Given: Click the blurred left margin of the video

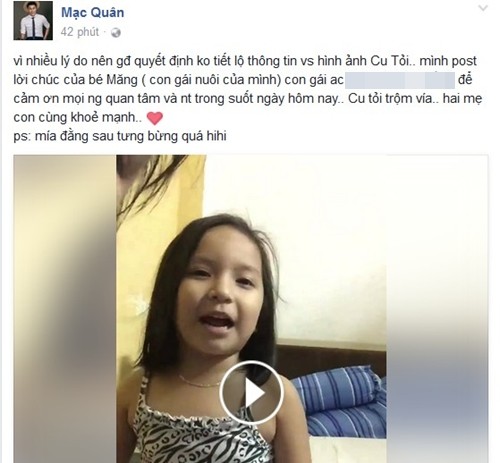Looking at the screenshot, I should (x=65, y=309).
